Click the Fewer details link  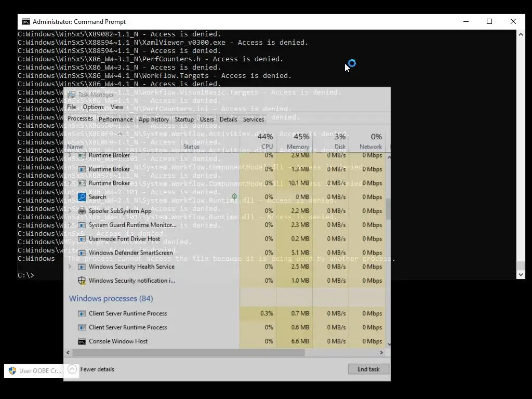(x=97, y=369)
